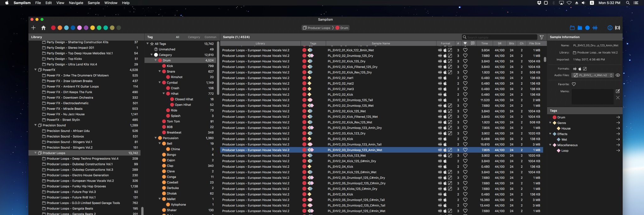
Task: Go to Drum tag arrow in Tags panel
Action: pyautogui.click(x=618, y=117)
